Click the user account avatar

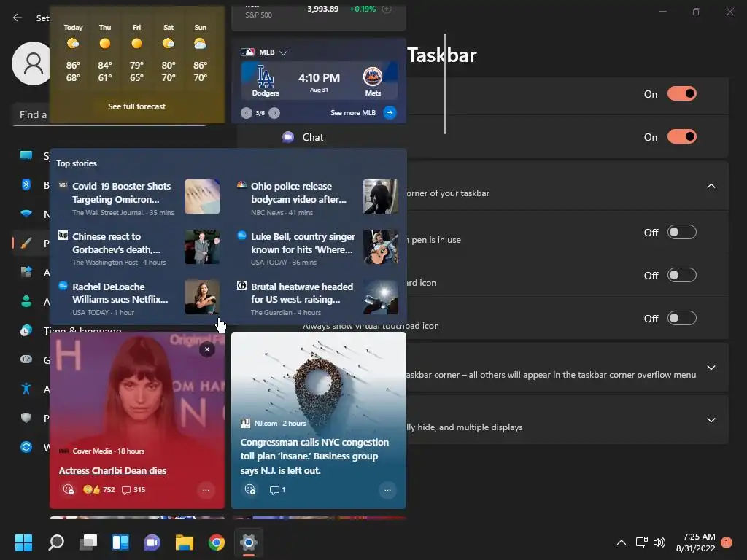[31, 63]
